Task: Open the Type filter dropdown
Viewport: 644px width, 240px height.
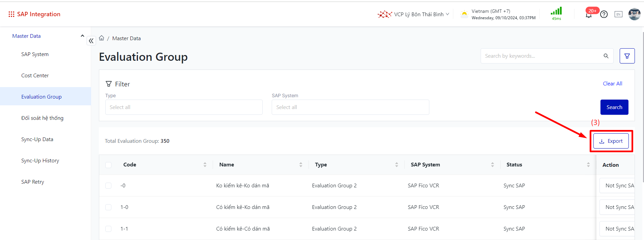Action: (x=184, y=107)
